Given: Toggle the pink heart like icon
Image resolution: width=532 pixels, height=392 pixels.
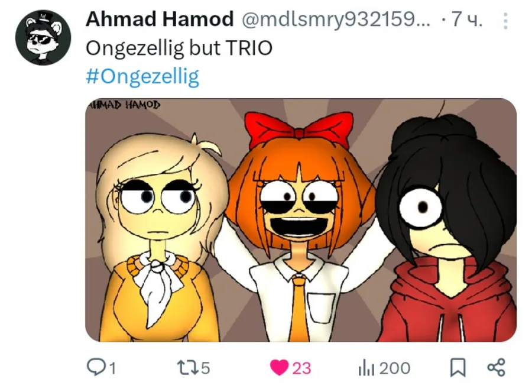Looking at the screenshot, I should [279, 368].
